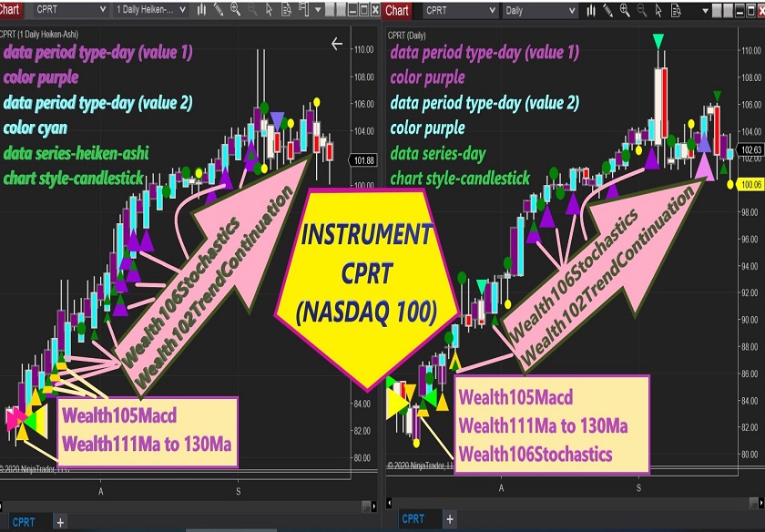Select the CPRT tab at bottom of right chart
The width and height of the screenshot is (765, 532).
coord(413,519)
